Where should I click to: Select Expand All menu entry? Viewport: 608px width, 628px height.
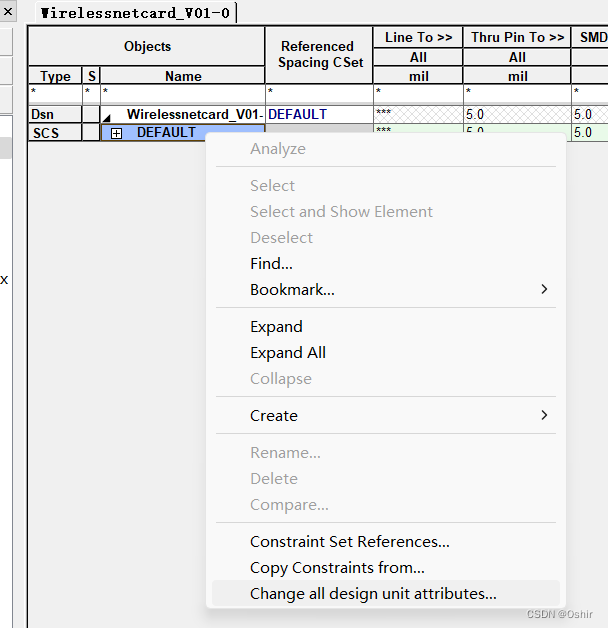288,353
